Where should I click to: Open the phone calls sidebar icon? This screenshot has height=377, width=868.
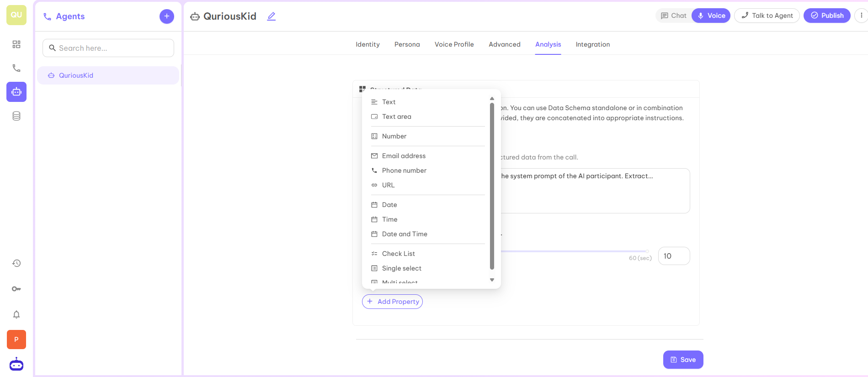(16, 68)
